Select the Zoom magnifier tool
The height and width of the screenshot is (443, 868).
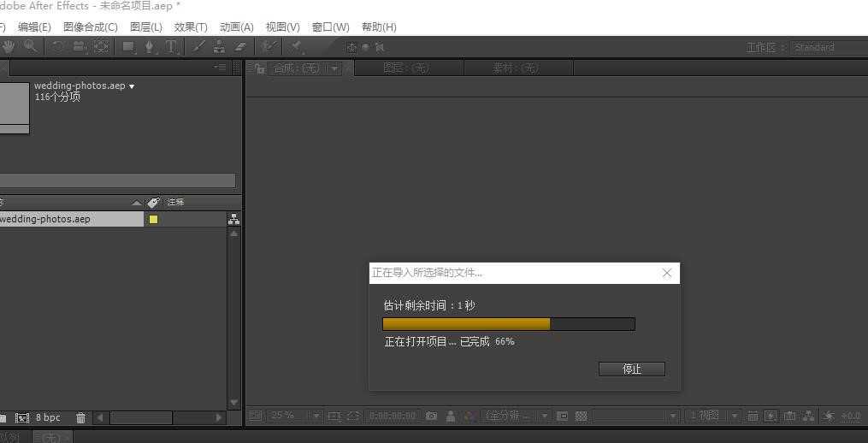tap(31, 46)
